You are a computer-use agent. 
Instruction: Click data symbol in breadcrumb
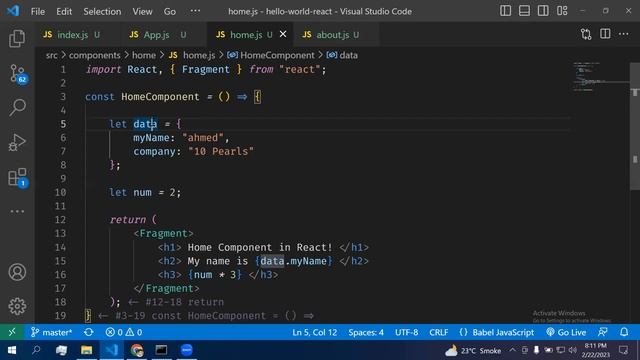coord(348,55)
